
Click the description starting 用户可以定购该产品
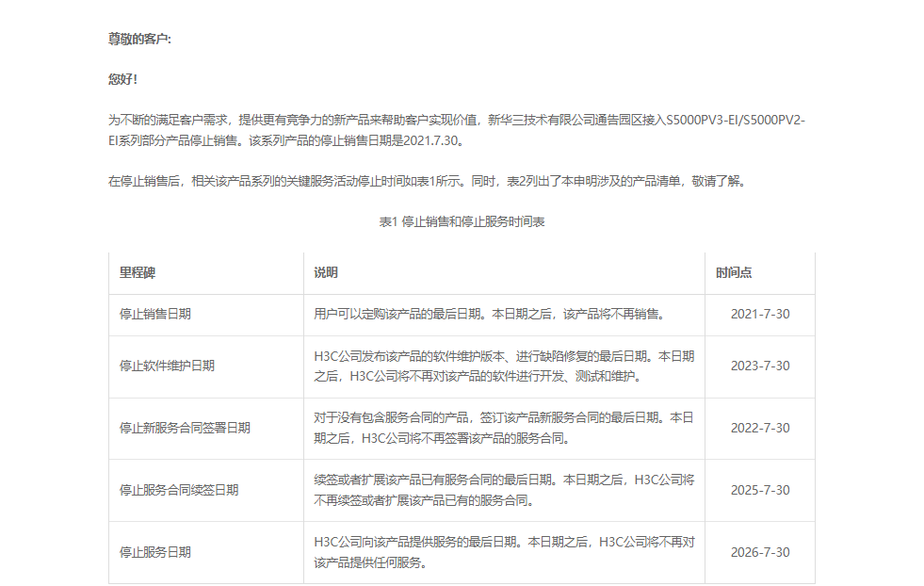point(492,314)
